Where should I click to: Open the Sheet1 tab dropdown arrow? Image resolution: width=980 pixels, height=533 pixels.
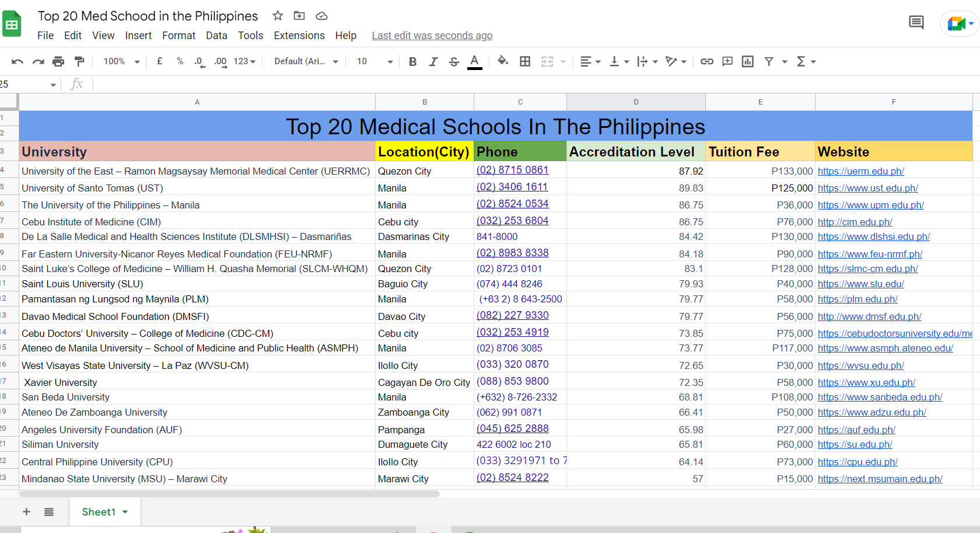click(125, 512)
